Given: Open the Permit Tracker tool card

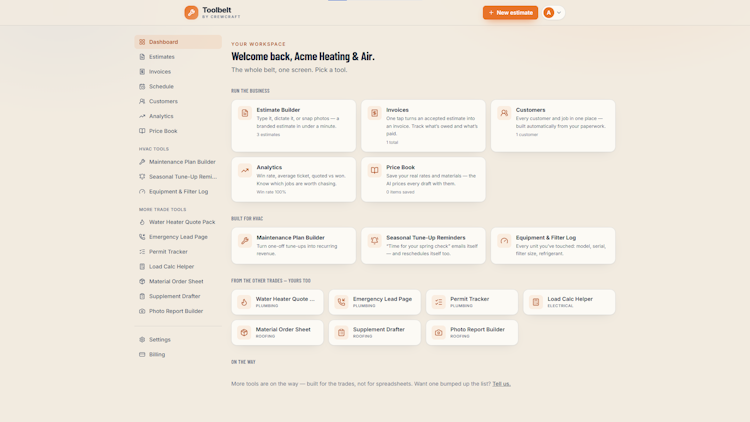Looking at the screenshot, I should [472, 302].
